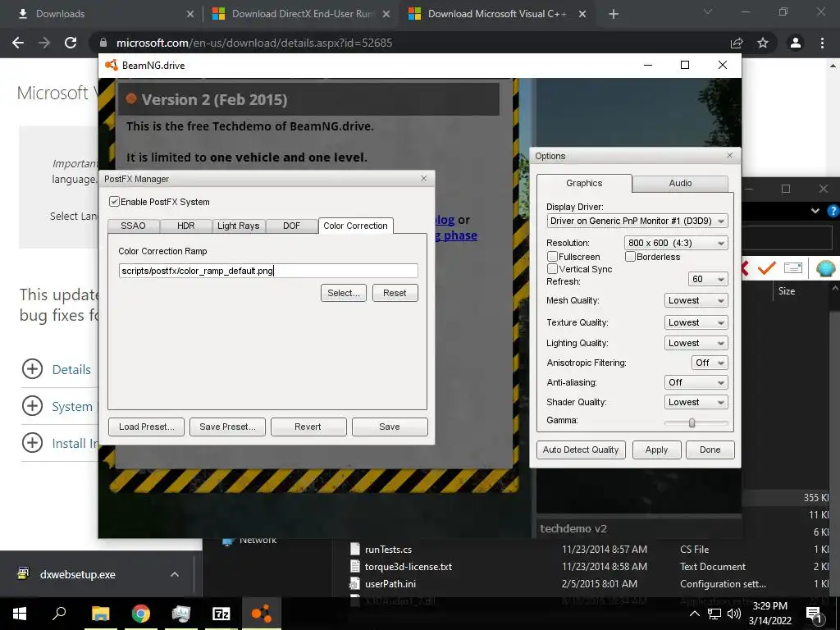Screen dimensions: 840x630
Task: Open File Explorer from taskbar
Action: point(100,614)
